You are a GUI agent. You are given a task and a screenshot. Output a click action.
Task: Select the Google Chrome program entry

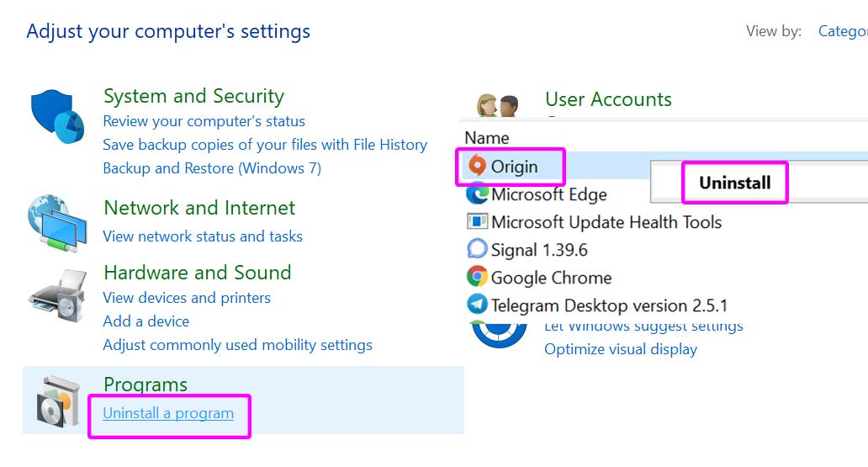point(551,277)
